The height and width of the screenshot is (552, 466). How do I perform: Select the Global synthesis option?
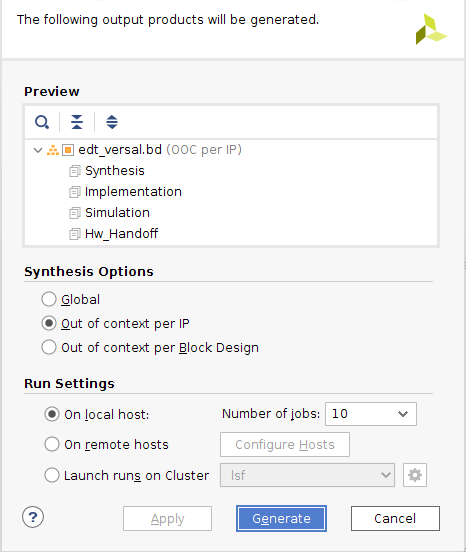pos(49,299)
